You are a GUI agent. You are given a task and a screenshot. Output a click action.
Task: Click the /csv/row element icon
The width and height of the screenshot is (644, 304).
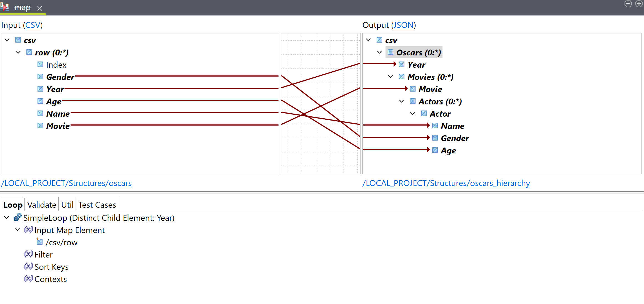point(40,242)
